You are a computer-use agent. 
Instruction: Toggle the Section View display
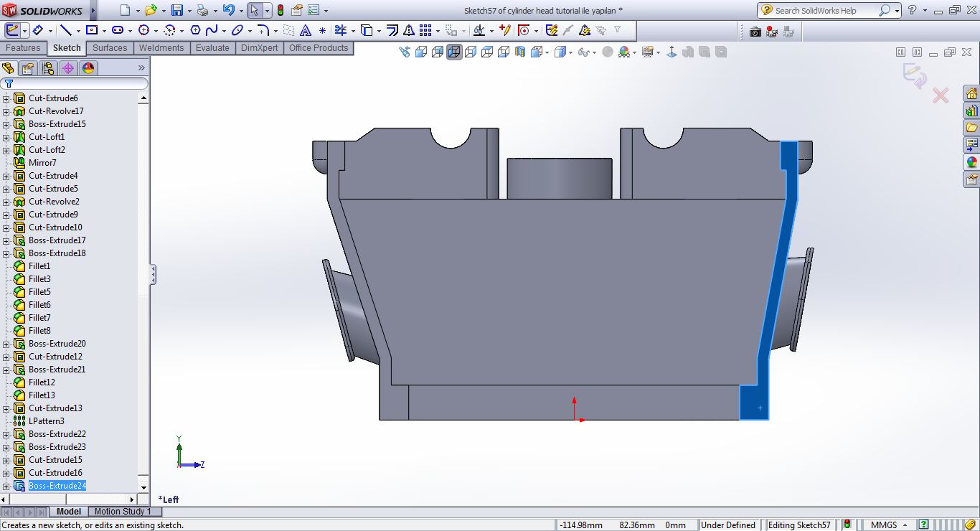click(x=520, y=52)
